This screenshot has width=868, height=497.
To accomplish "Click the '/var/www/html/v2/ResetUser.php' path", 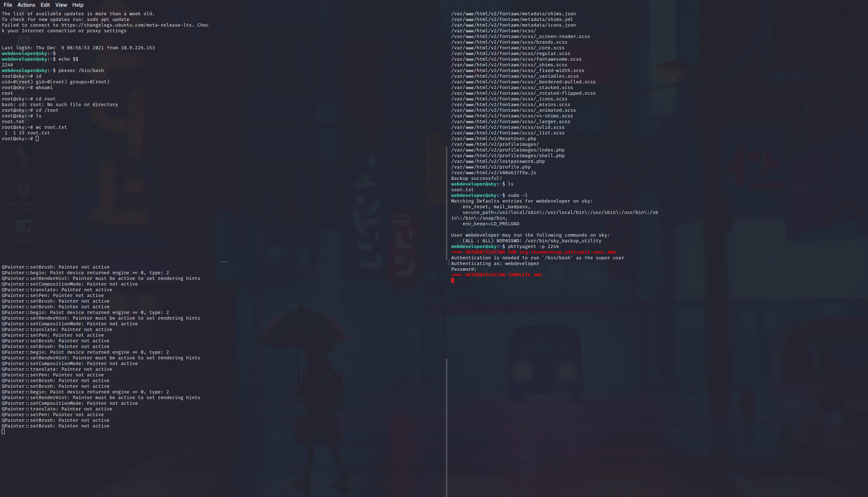I will 494,139.
